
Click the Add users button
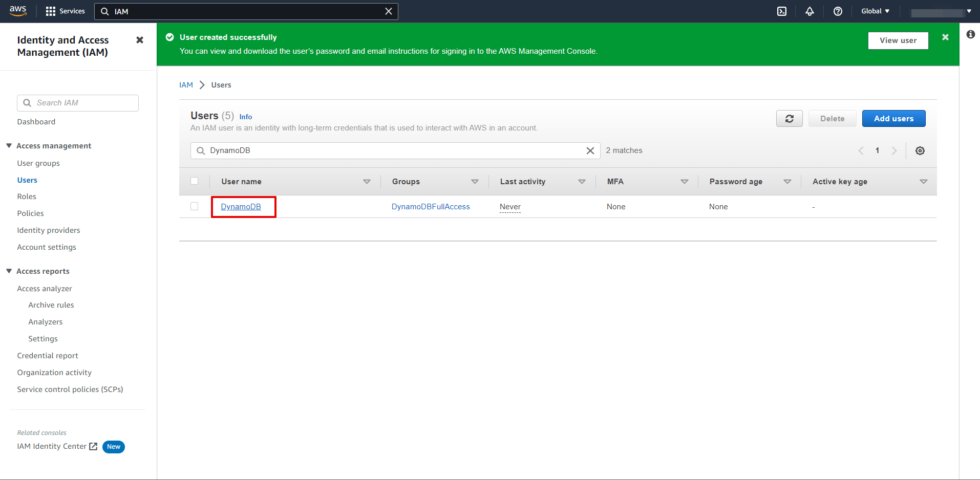click(893, 119)
